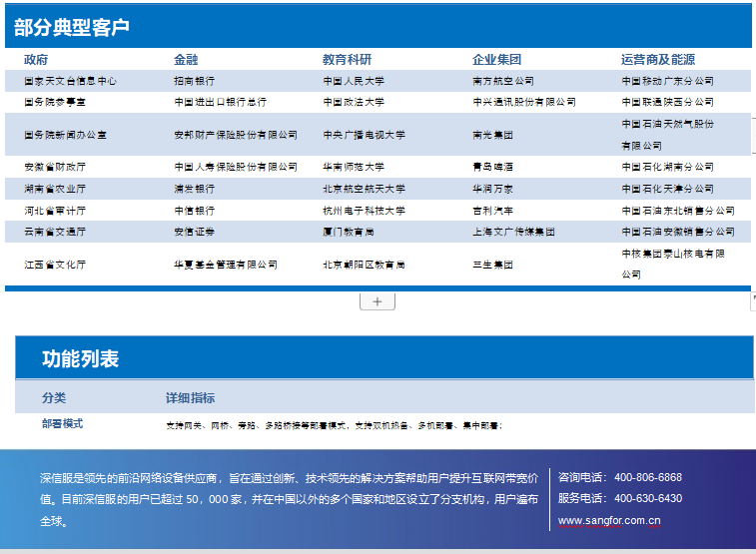Click the 中国政法大学 cell
756x554 pixels.
354,102
